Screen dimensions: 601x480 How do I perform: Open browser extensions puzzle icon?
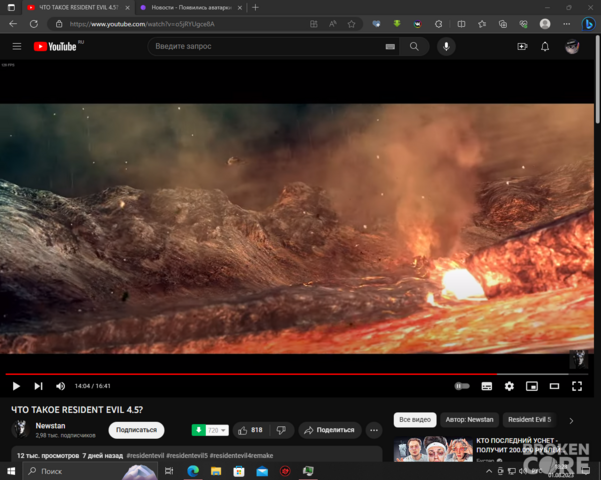(438, 24)
